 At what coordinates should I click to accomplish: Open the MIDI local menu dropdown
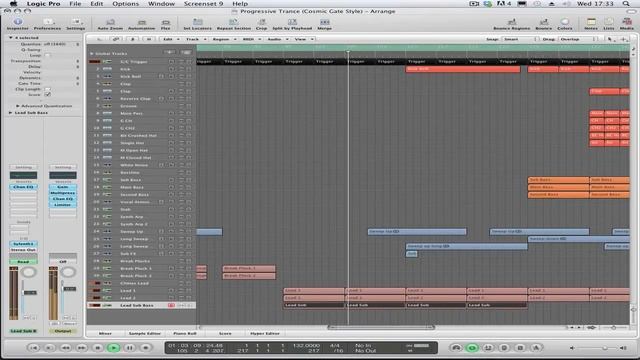(251, 39)
